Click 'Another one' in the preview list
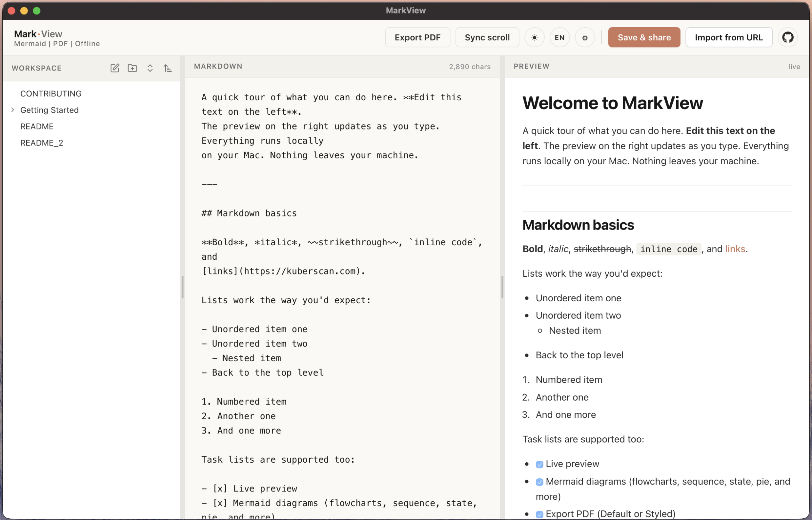This screenshot has height=520, width=812. tap(562, 397)
